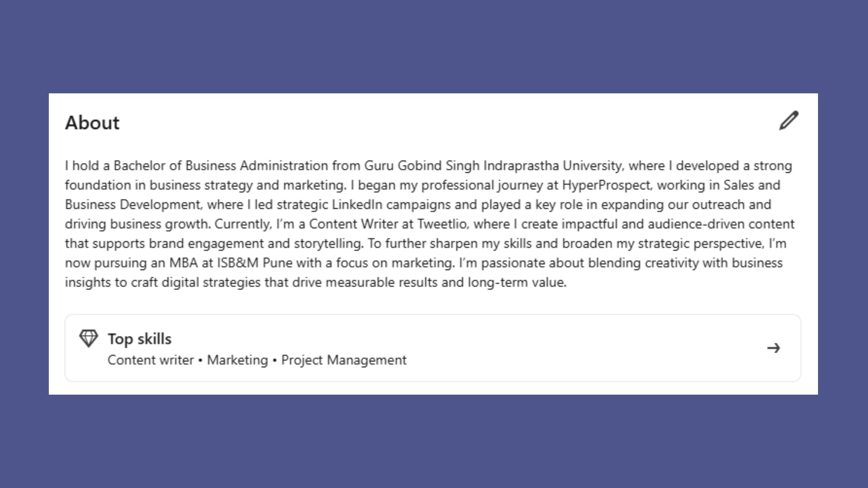Select Content writer in the skills list

(x=150, y=359)
